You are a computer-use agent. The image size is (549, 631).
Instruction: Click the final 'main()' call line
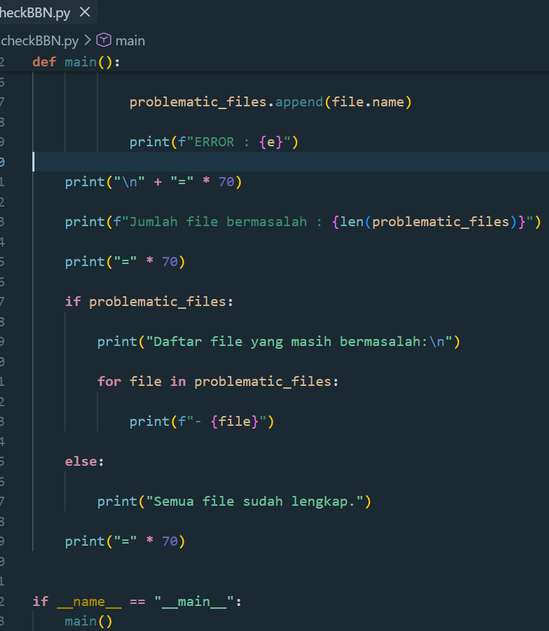click(89, 621)
